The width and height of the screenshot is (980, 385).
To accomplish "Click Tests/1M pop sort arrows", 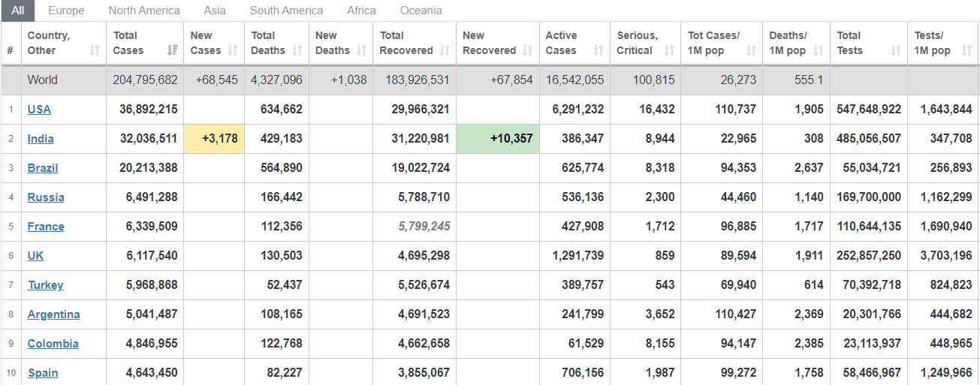I will (966, 50).
